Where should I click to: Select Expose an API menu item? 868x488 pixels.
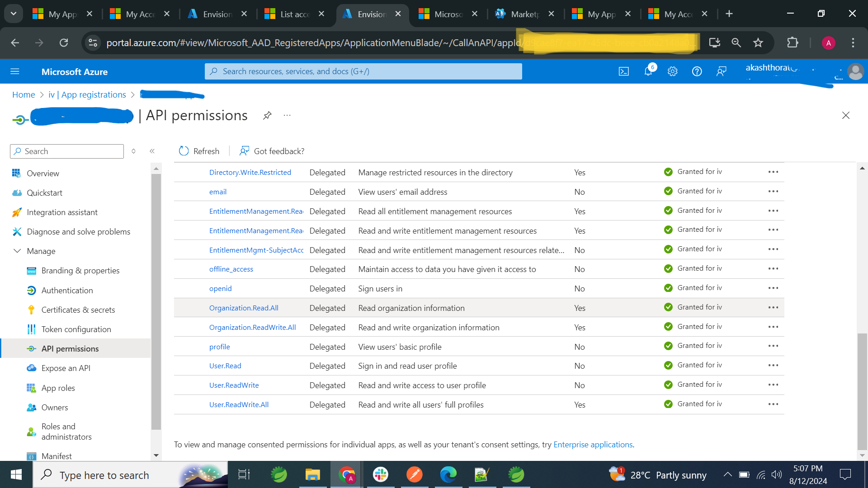pos(66,368)
